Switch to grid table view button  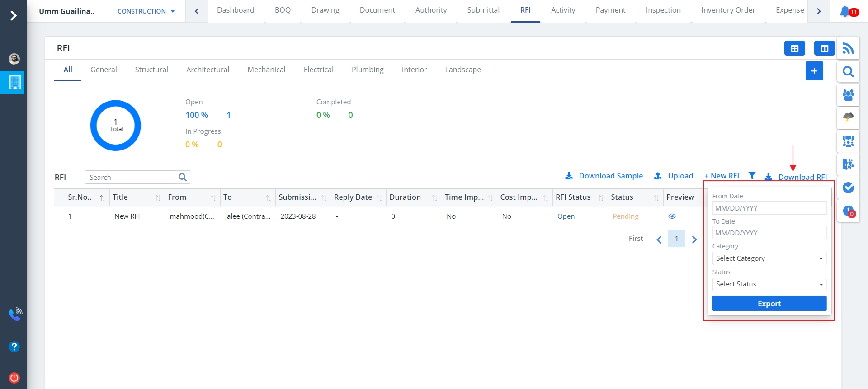click(794, 48)
